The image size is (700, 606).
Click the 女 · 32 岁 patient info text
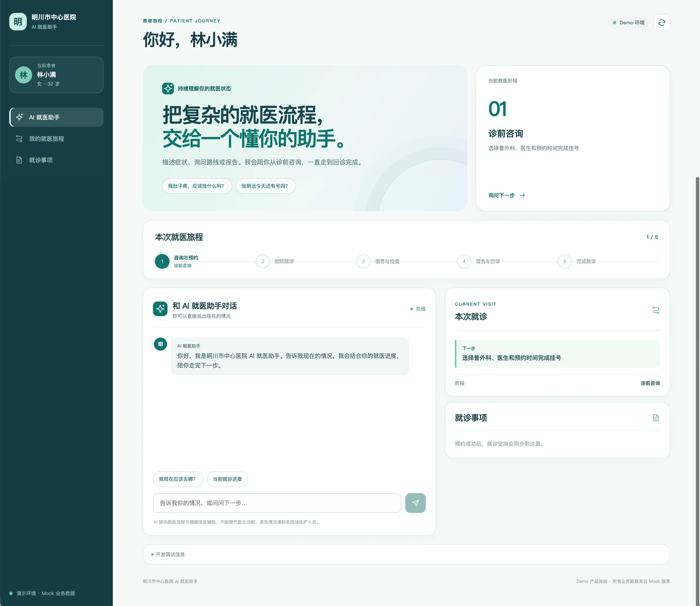point(48,84)
